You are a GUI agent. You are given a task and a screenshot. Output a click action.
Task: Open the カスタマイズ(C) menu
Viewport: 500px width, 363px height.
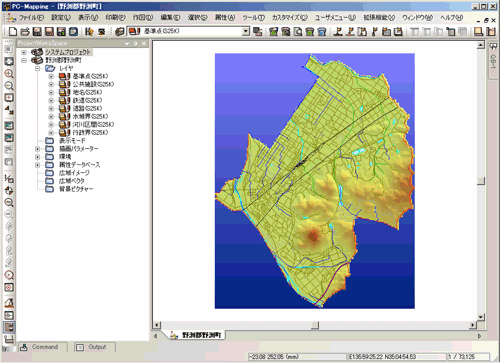click(x=290, y=18)
